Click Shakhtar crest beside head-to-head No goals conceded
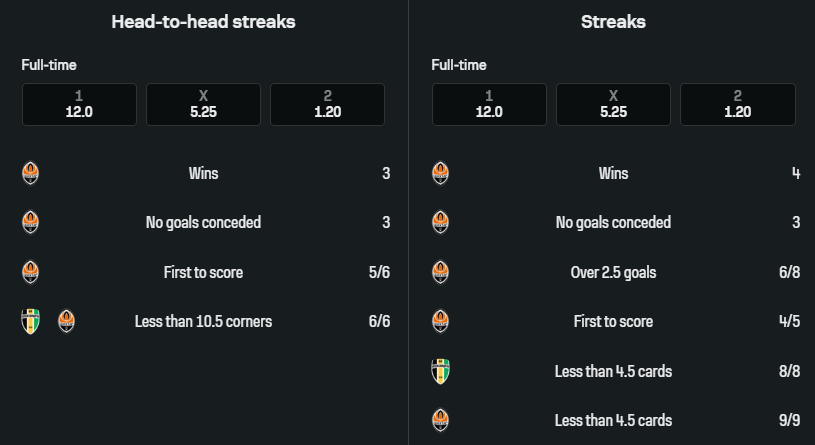 31,222
